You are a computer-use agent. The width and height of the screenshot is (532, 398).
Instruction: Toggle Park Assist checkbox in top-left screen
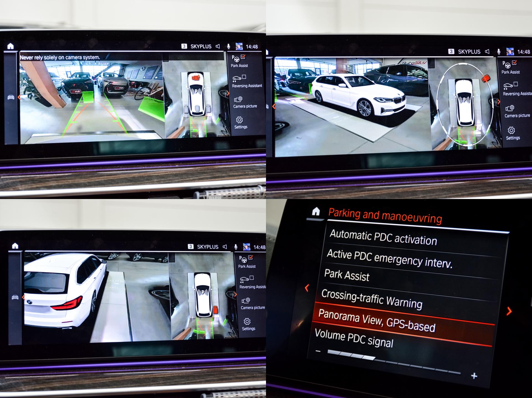243,56
